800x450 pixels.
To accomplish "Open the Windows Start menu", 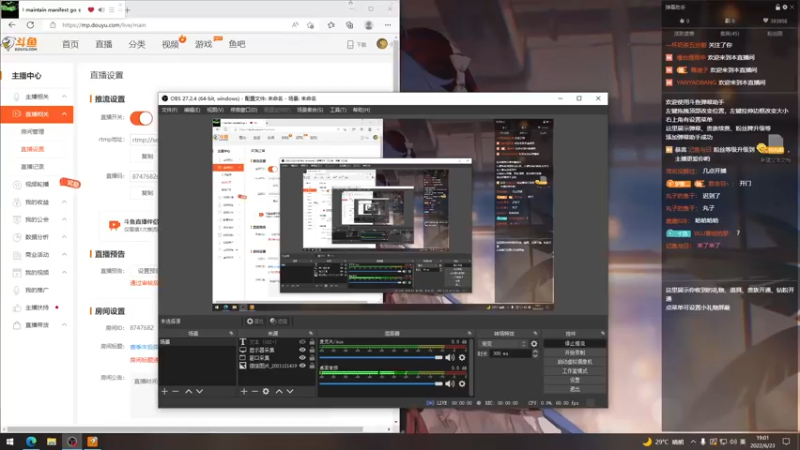I will click(x=10, y=442).
